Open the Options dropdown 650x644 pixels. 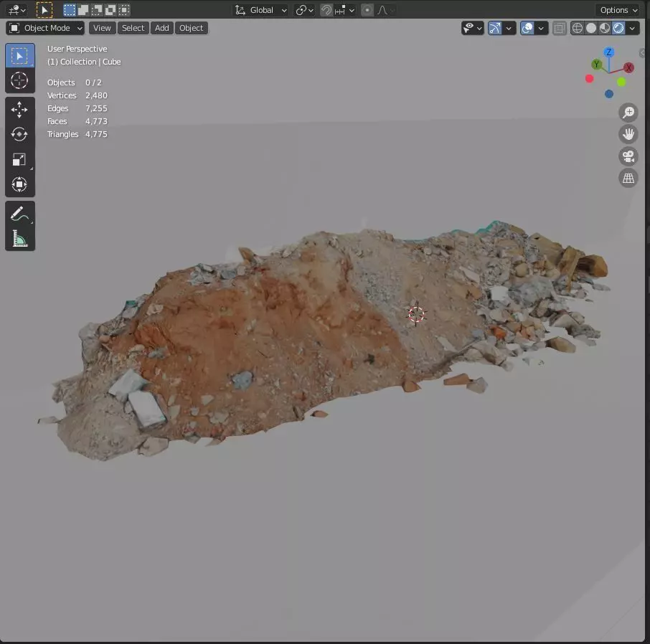(x=618, y=10)
